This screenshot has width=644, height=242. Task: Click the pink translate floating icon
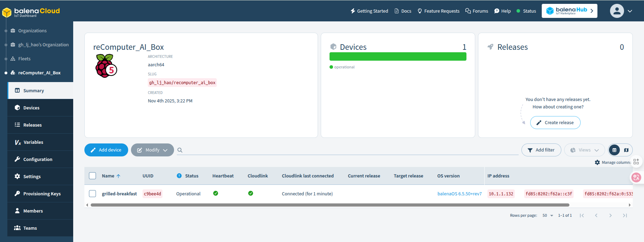pos(636,177)
